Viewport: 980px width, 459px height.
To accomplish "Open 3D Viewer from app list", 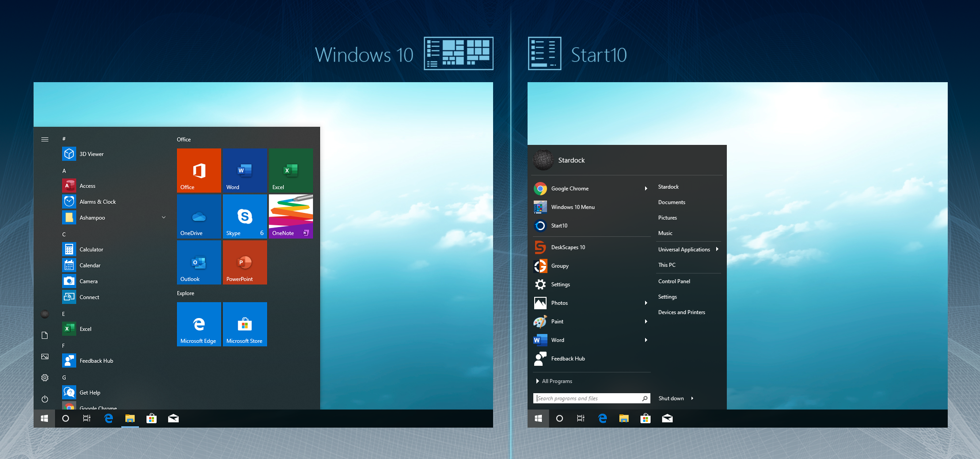I will [114, 154].
